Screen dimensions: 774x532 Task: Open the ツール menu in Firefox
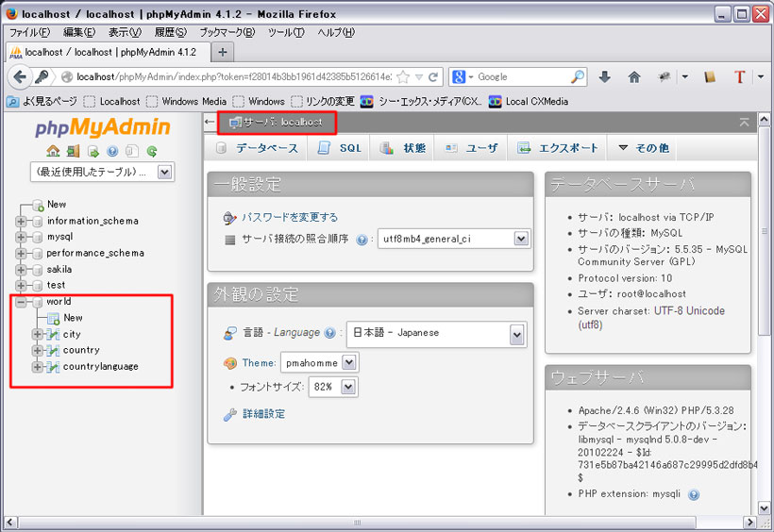point(286,33)
